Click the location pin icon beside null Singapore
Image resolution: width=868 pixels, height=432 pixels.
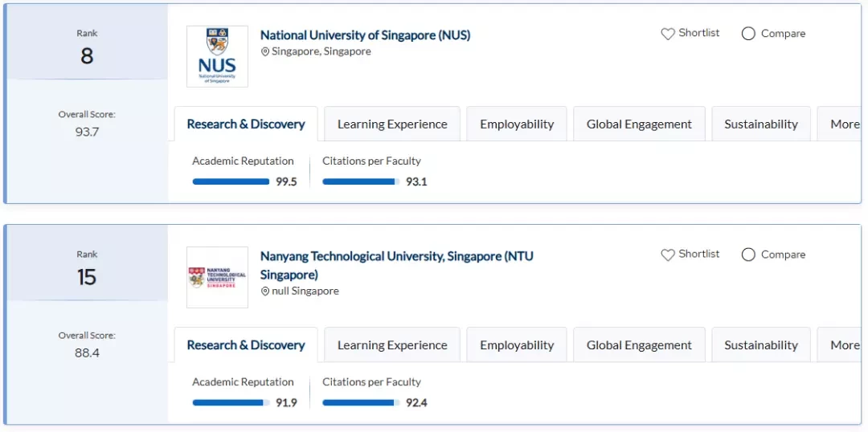(x=265, y=291)
